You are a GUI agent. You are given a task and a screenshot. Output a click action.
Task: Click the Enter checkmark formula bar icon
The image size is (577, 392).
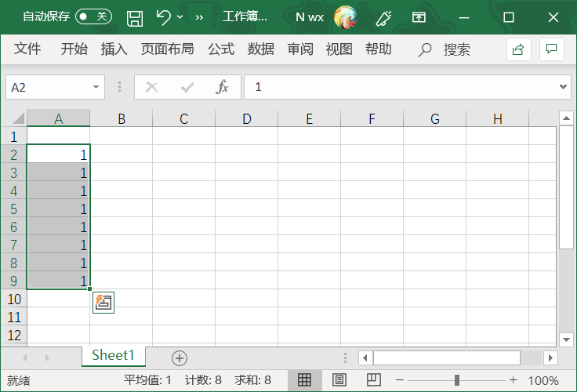coord(187,87)
